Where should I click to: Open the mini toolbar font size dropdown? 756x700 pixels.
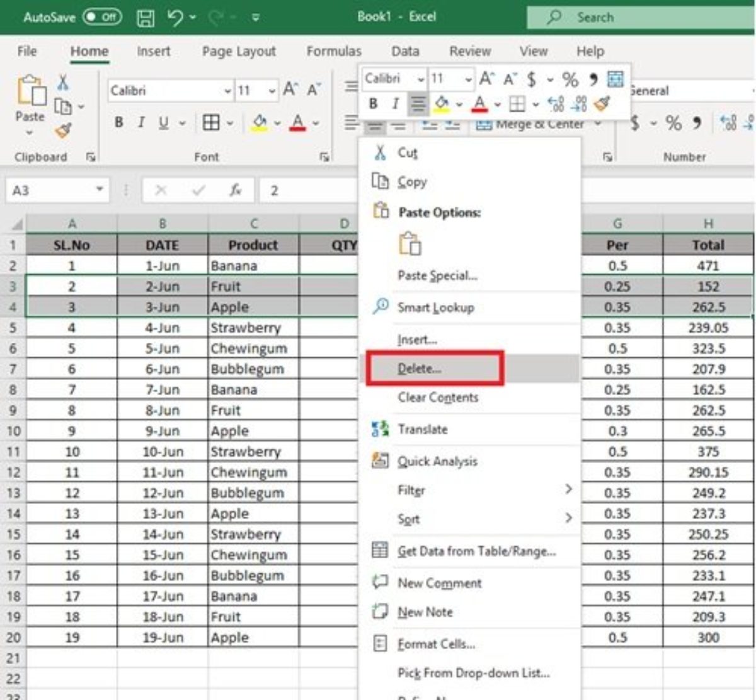pos(468,79)
